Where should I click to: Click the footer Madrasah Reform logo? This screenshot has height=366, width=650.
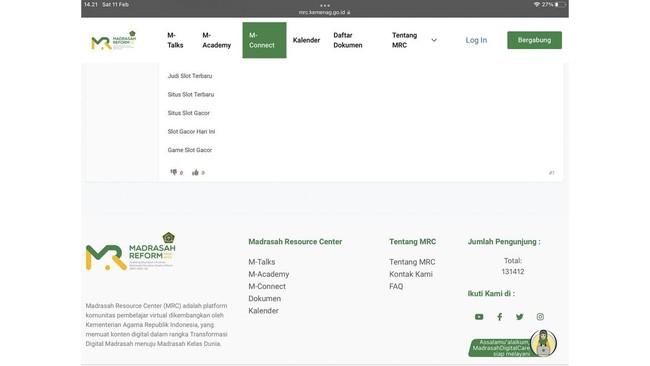tap(131, 251)
